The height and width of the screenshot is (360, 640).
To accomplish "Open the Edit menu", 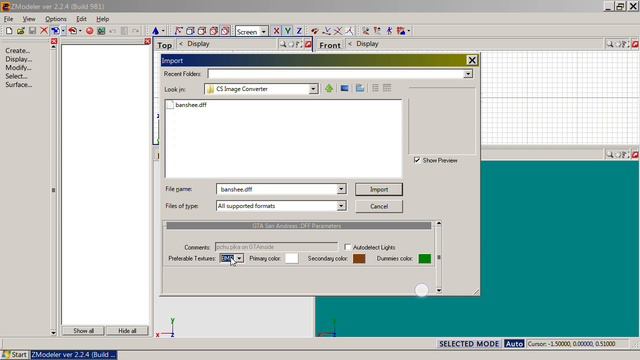I will pyautogui.click(x=81, y=19).
